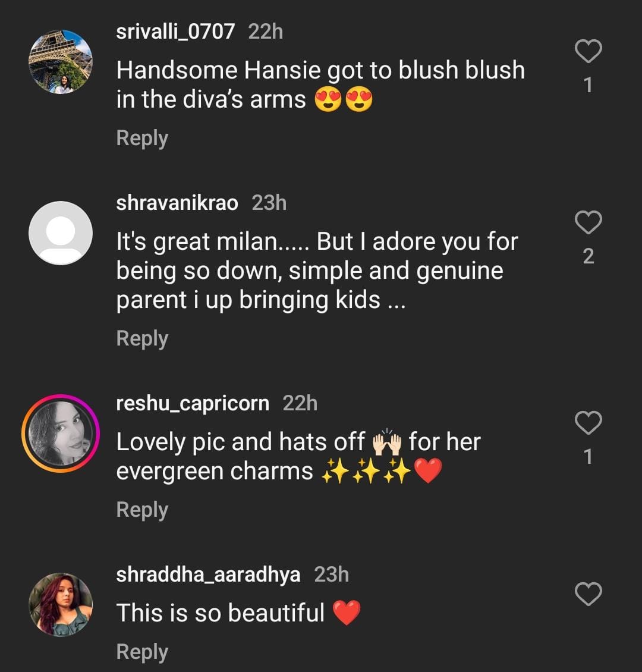Open shraddha_aaradhya's profile picture
Image resolution: width=642 pixels, height=672 pixels.
(61, 604)
